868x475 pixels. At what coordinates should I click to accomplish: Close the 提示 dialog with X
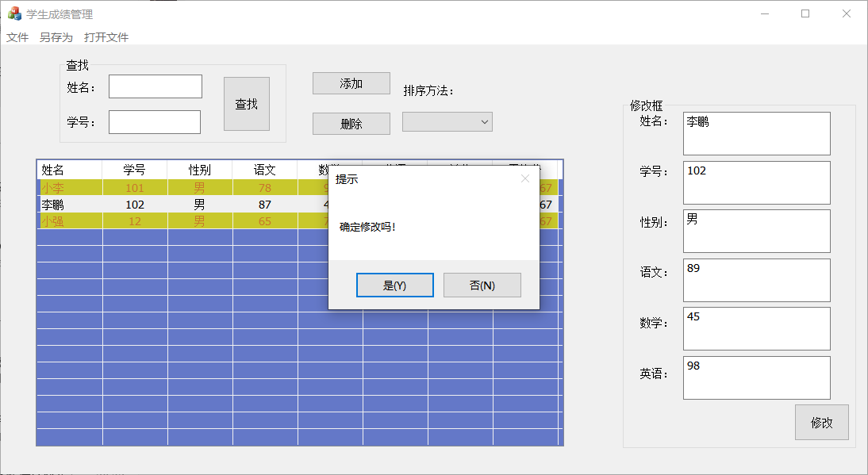(x=524, y=178)
